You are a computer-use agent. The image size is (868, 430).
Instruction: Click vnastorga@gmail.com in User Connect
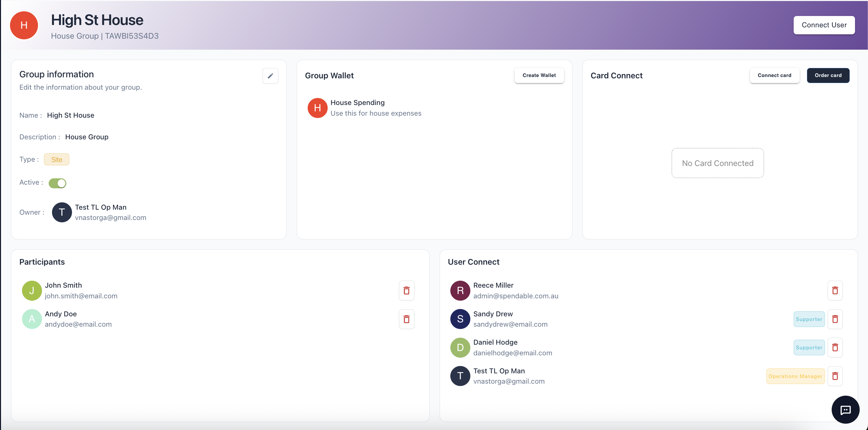point(509,381)
